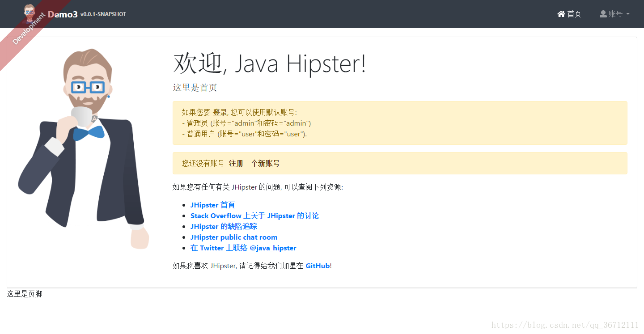Click the 欢迎, Java Hipster! heading
Image resolution: width=644 pixels, height=334 pixels.
269,63
